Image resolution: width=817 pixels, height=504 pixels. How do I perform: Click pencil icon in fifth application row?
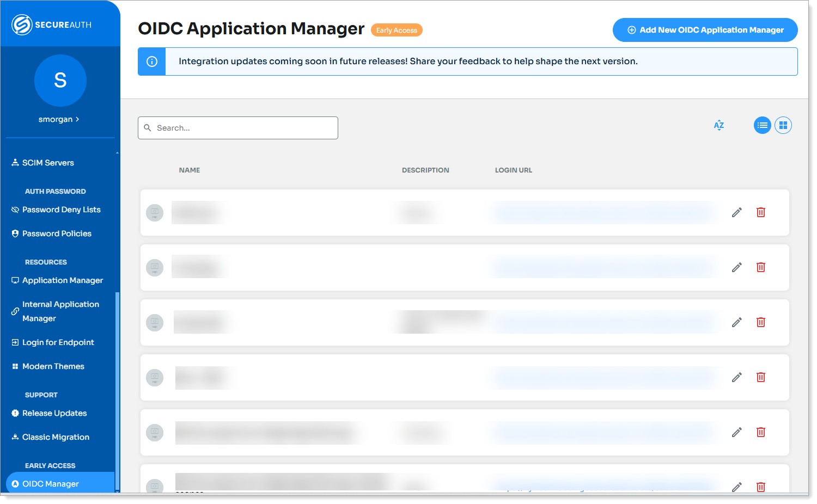[x=736, y=432]
